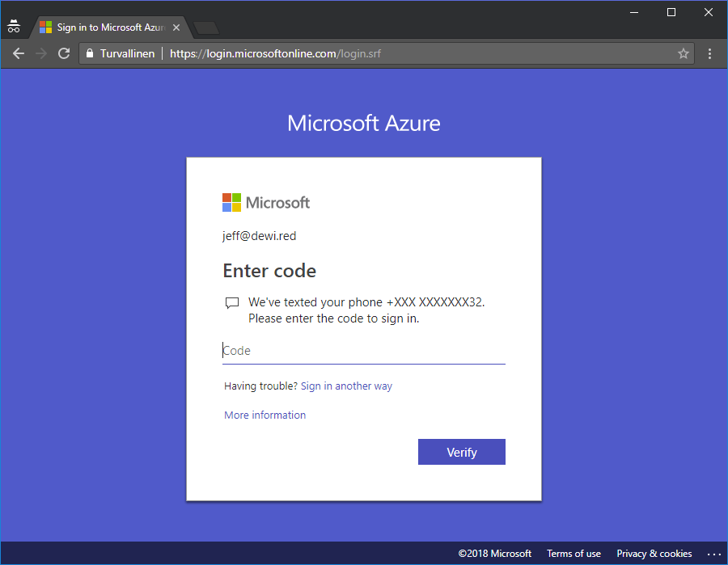
Task: Open the secure lock site info
Action: tap(91, 53)
